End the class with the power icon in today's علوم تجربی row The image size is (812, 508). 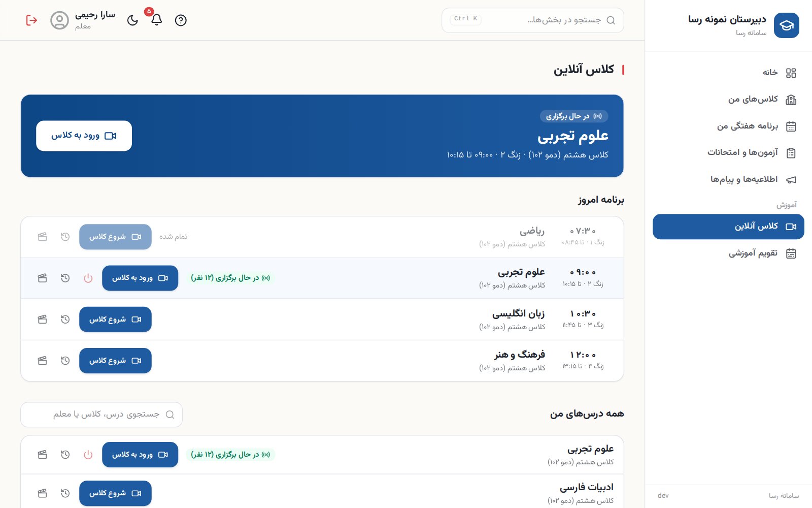point(88,278)
